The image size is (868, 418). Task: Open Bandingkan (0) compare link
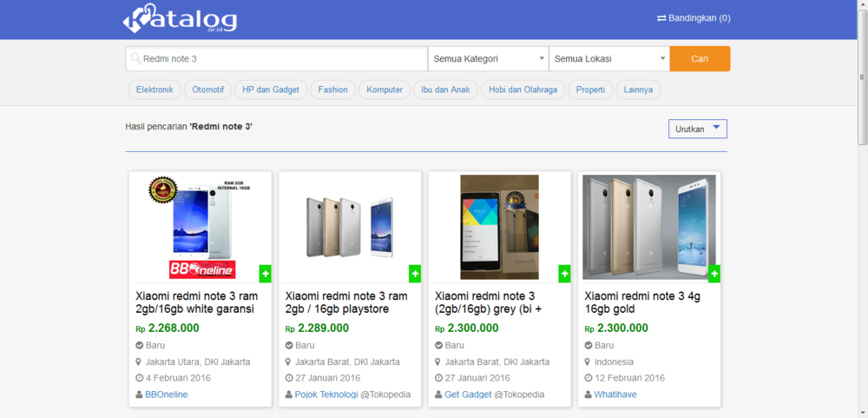pos(694,18)
